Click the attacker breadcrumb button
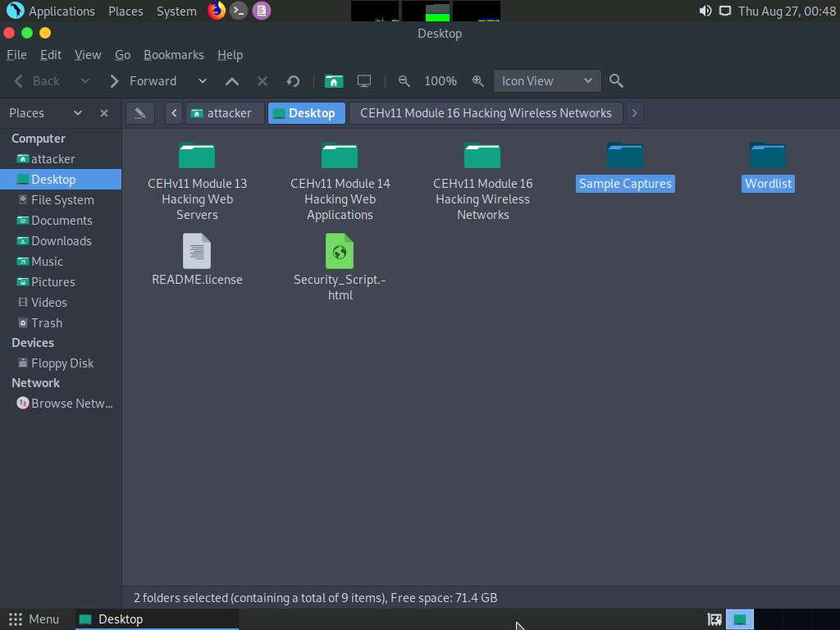 coord(224,112)
